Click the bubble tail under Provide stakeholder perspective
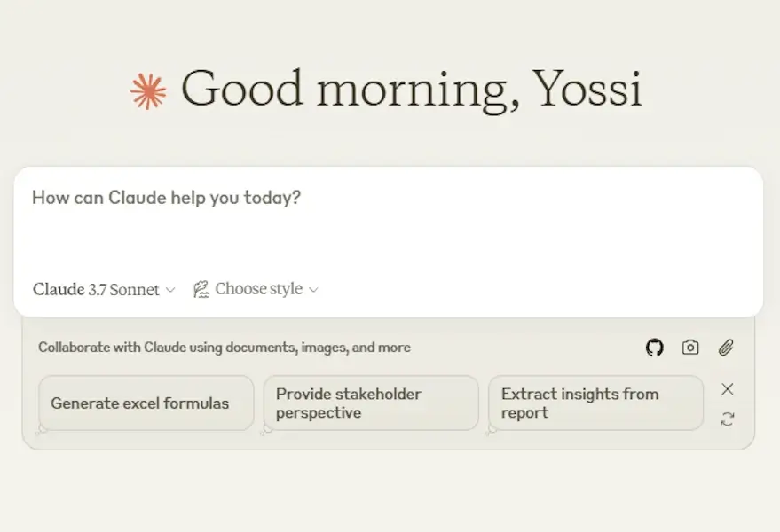 click(266, 431)
